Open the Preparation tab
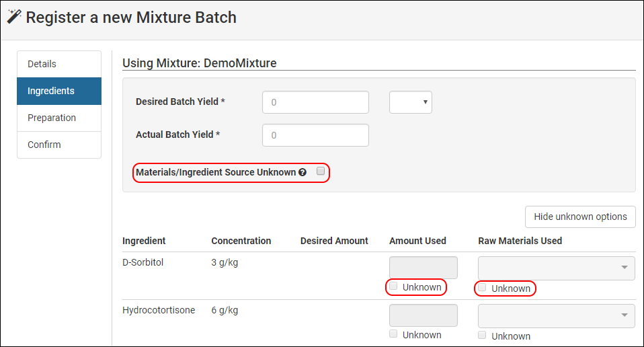The width and height of the screenshot is (644, 347). click(x=59, y=118)
